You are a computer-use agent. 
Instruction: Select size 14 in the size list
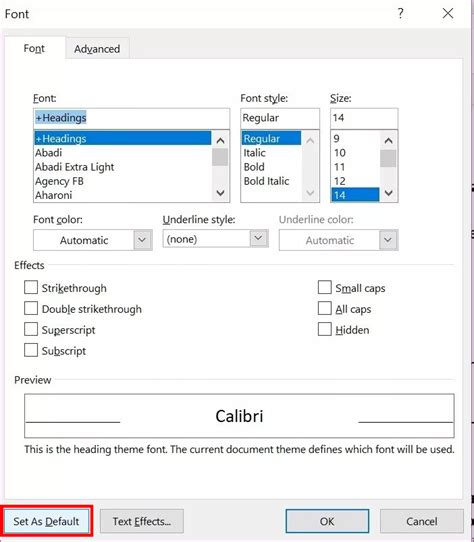point(355,195)
